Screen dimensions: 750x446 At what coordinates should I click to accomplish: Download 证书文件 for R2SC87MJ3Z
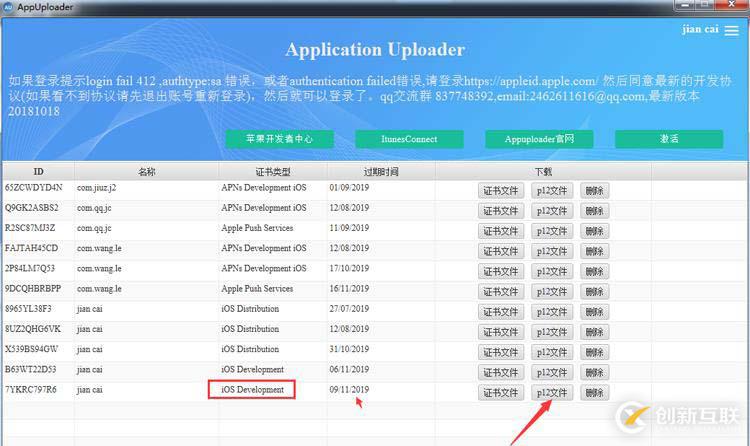click(501, 231)
